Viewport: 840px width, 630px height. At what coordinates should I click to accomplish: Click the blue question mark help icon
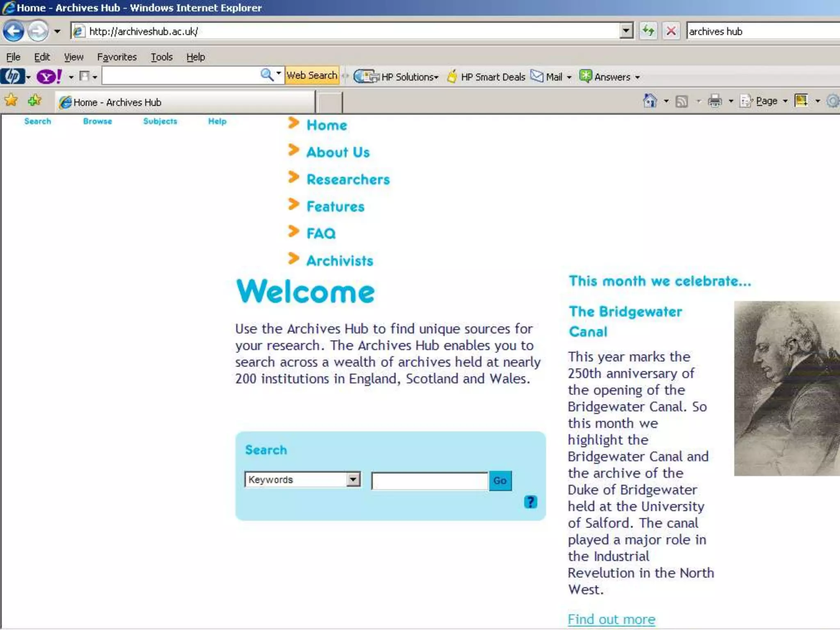530,502
